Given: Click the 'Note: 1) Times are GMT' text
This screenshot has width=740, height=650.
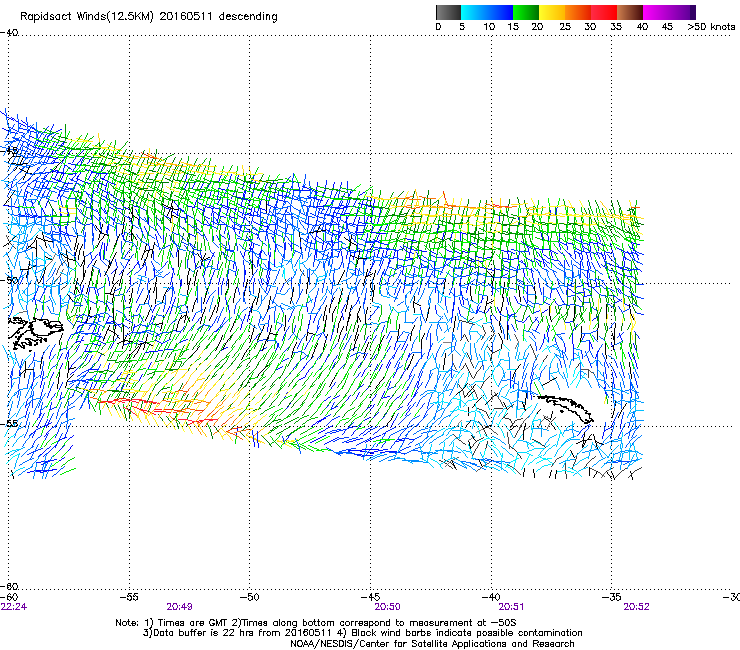Looking at the screenshot, I should (171, 623).
